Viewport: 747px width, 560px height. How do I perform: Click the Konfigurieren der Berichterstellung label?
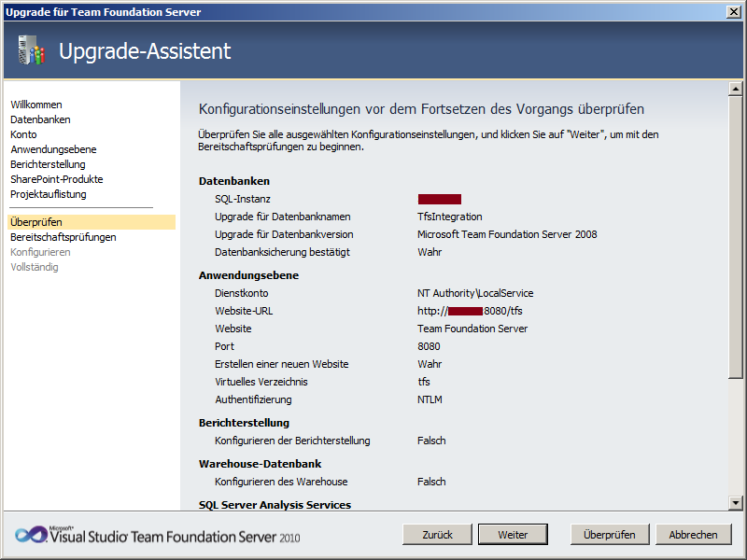292,441
